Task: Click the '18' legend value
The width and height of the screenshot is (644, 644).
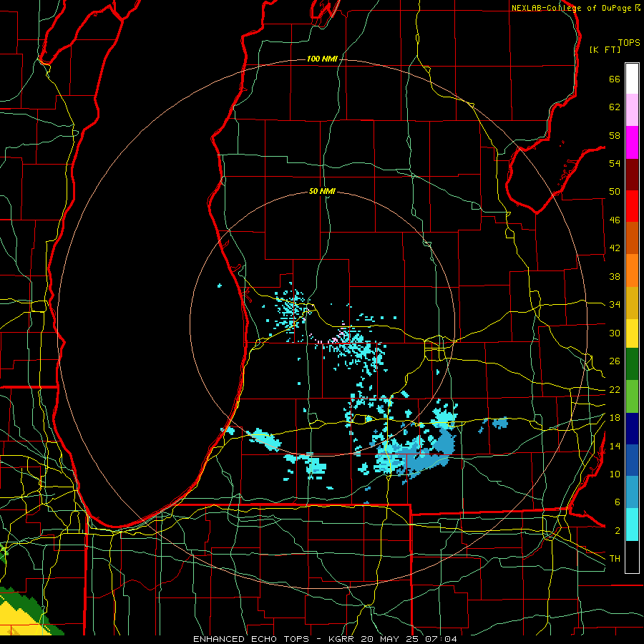Action: click(x=615, y=418)
